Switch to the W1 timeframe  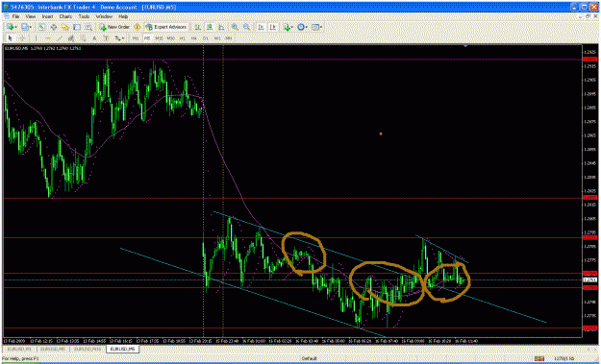(217, 38)
